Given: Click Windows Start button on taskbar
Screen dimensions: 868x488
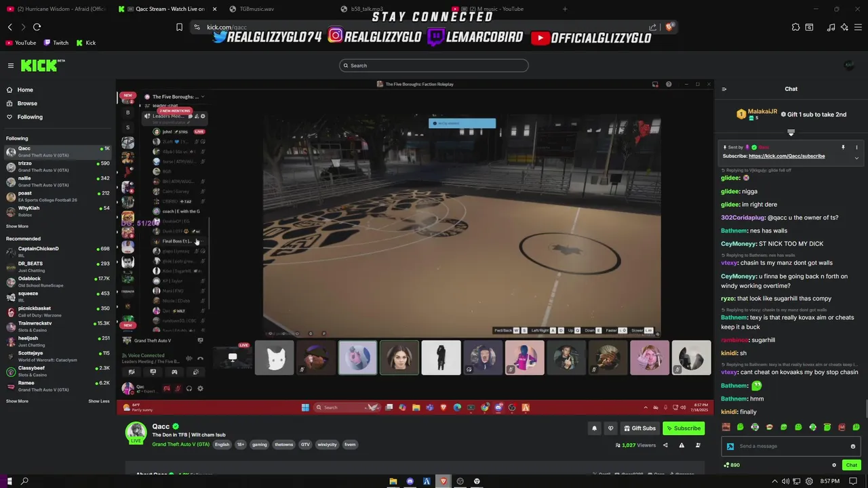Looking at the screenshot, I should [9, 481].
